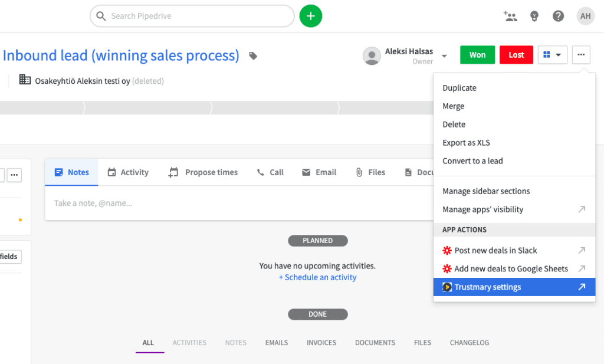Open the Email tab
The height and width of the screenshot is (364, 604).
coord(319,172)
